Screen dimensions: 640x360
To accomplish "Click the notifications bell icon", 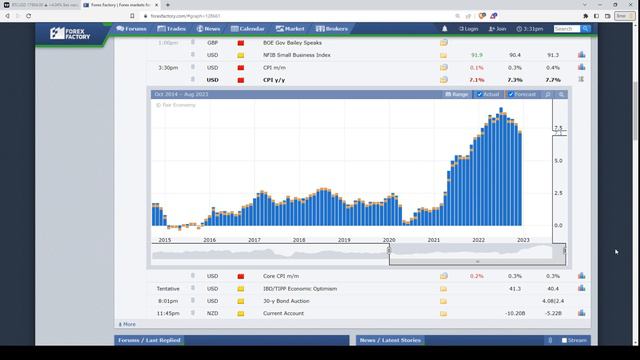I will click(444, 29).
